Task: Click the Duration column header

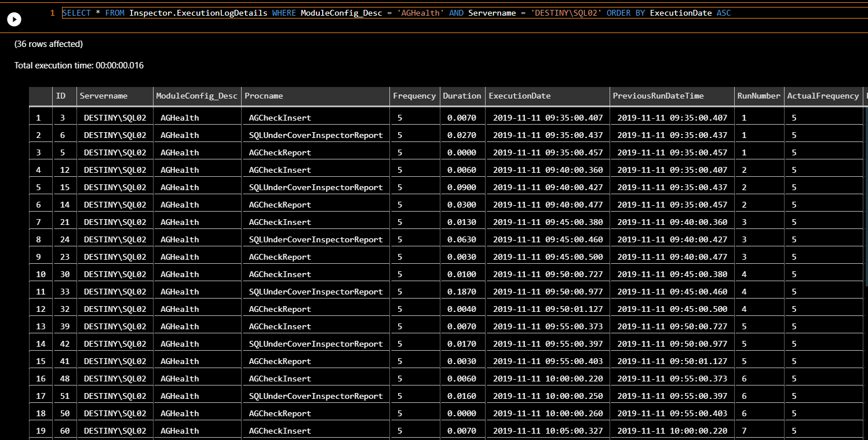Action: click(x=462, y=96)
